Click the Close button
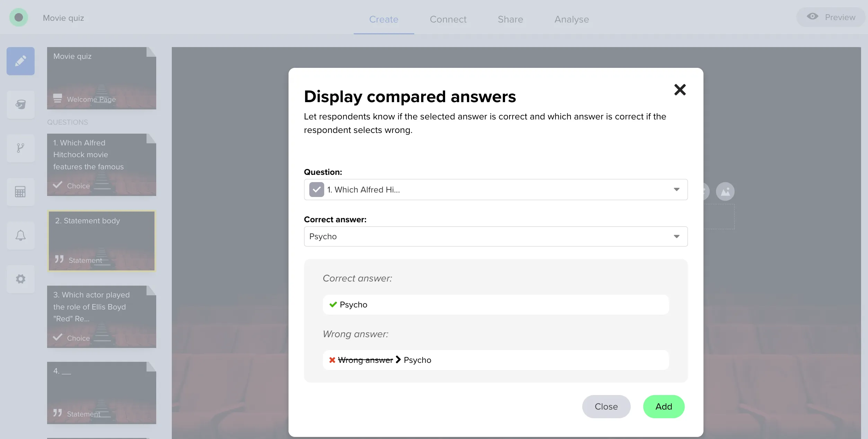Image resolution: width=868 pixels, height=439 pixels. coord(606,406)
